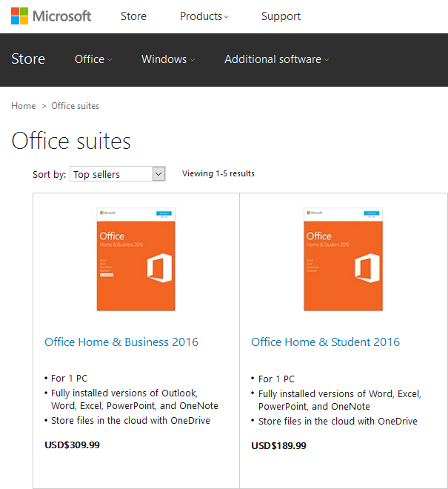Expand the Additional software menu
This screenshot has width=448, height=489.
click(x=276, y=59)
